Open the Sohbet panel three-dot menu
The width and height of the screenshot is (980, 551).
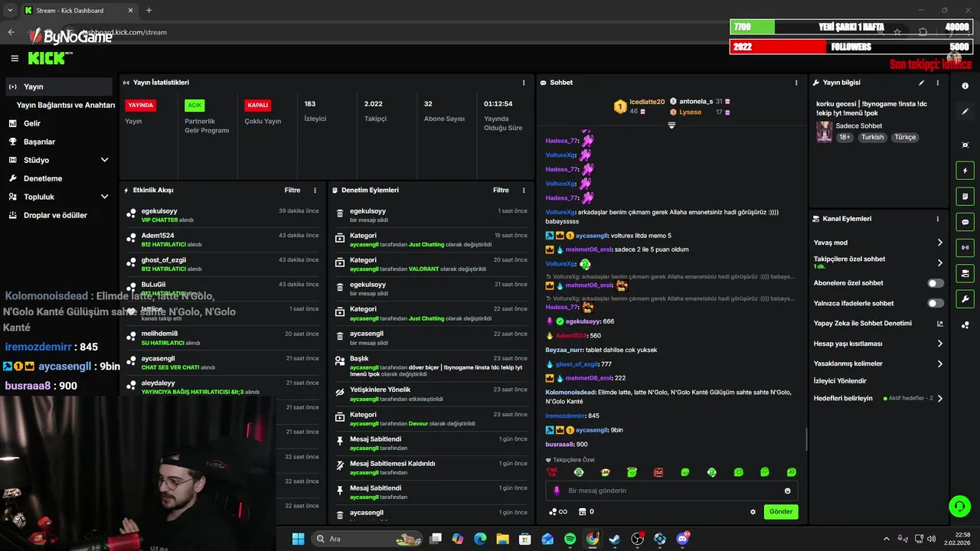pyautogui.click(x=796, y=83)
